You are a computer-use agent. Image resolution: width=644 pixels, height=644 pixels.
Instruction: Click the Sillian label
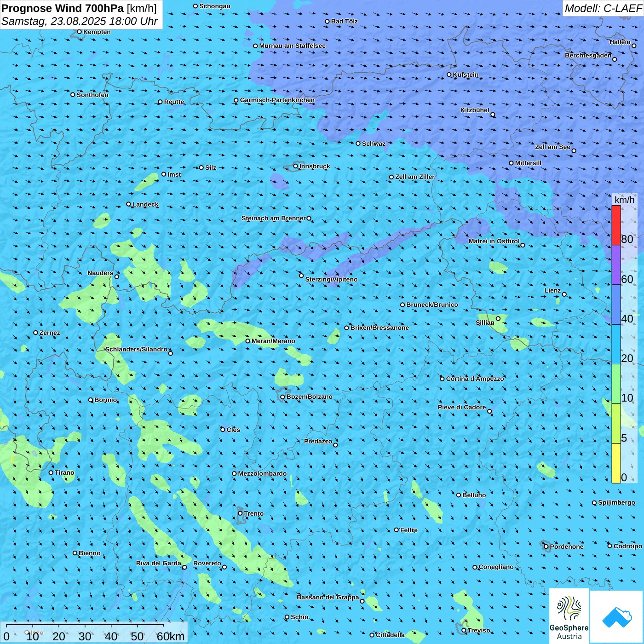[485, 322]
